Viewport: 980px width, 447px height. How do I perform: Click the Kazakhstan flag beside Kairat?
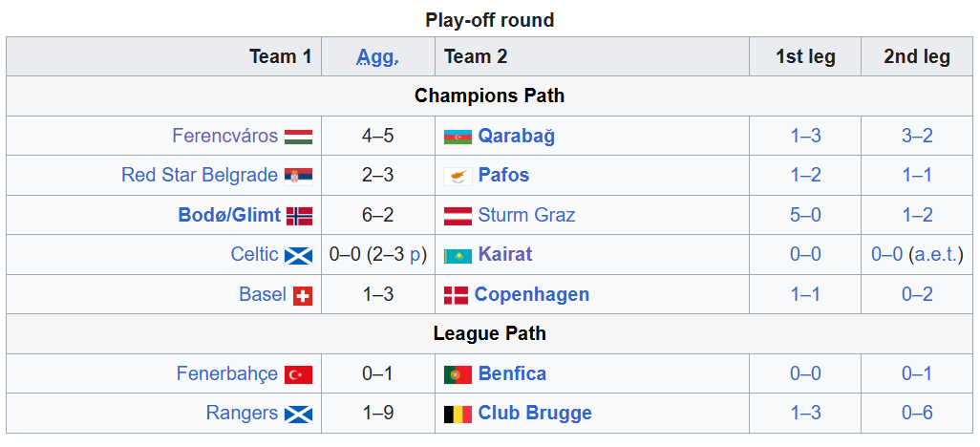(458, 255)
